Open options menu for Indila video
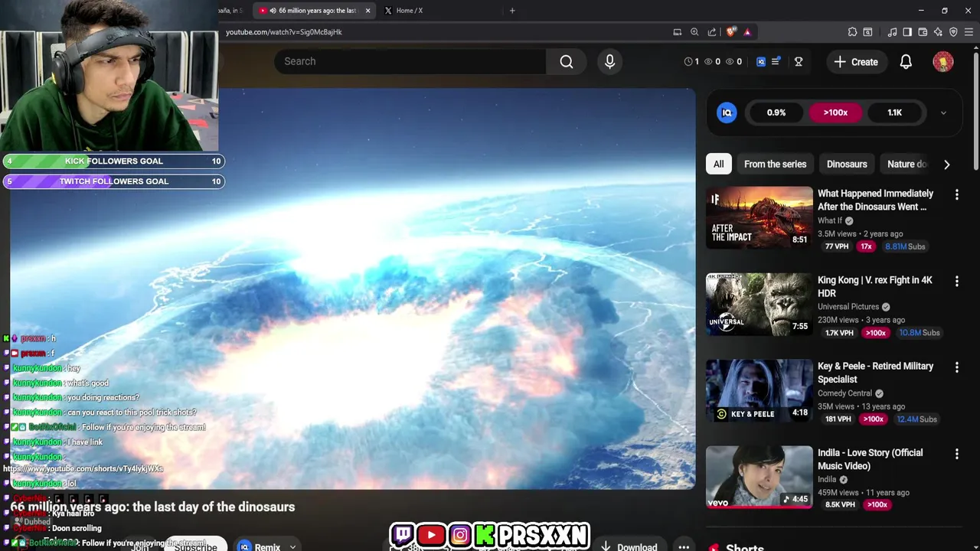980x551 pixels. point(956,454)
